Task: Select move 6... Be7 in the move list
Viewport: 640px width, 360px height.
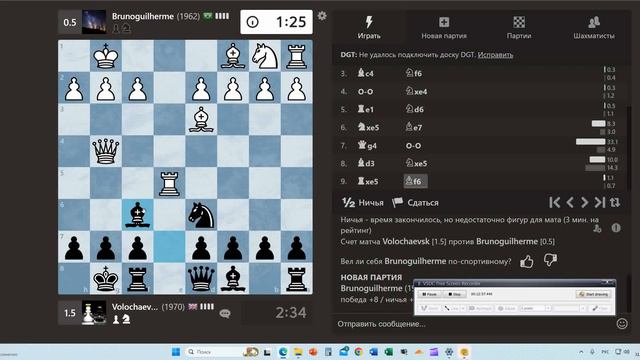Action: [x=414, y=127]
